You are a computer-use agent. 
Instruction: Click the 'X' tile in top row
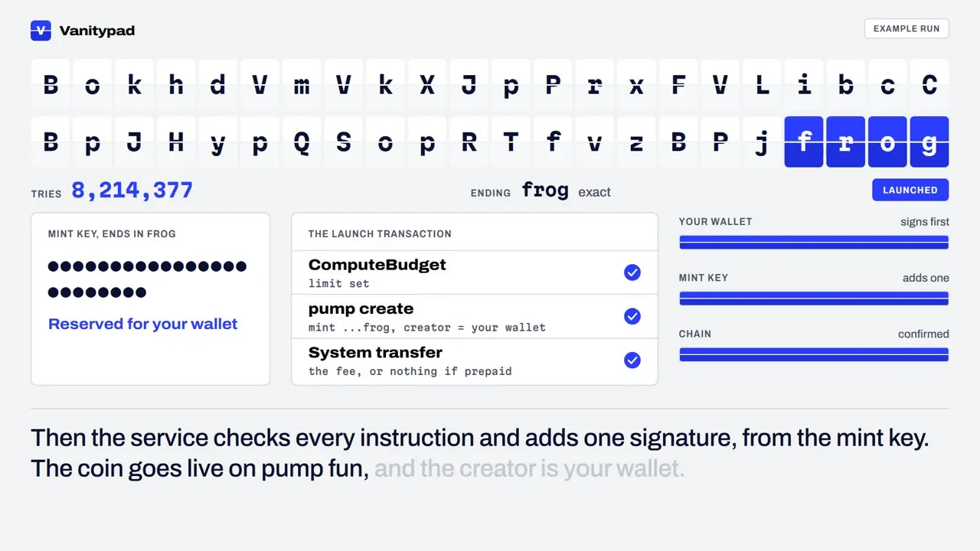click(x=427, y=84)
